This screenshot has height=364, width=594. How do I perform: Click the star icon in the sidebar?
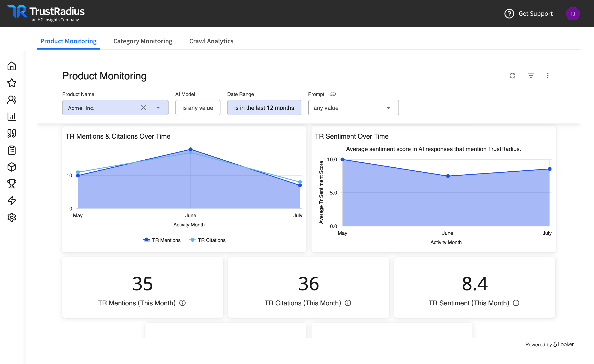click(12, 83)
